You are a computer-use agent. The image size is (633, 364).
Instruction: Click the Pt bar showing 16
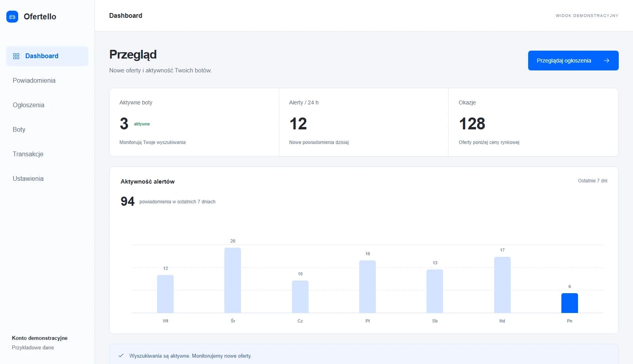(368, 287)
